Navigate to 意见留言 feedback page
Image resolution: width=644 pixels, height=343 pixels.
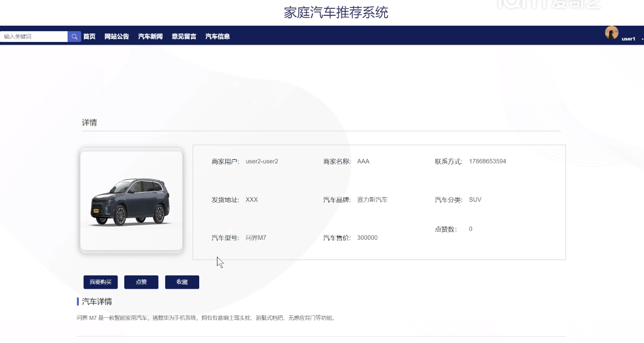(184, 37)
